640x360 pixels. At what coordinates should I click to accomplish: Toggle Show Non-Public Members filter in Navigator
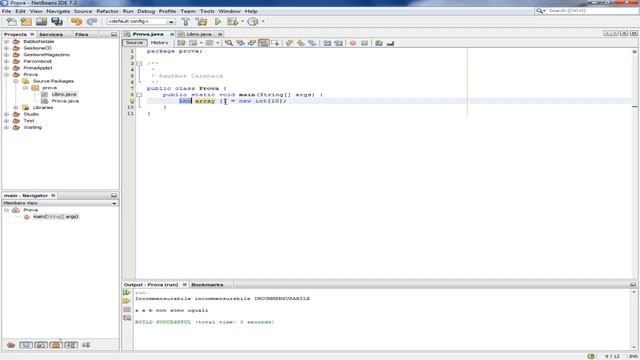(56, 345)
